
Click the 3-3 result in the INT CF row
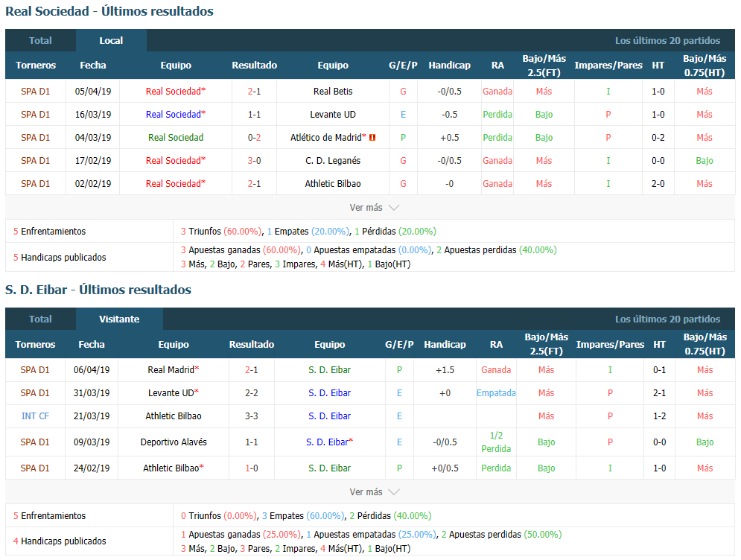coord(252,416)
